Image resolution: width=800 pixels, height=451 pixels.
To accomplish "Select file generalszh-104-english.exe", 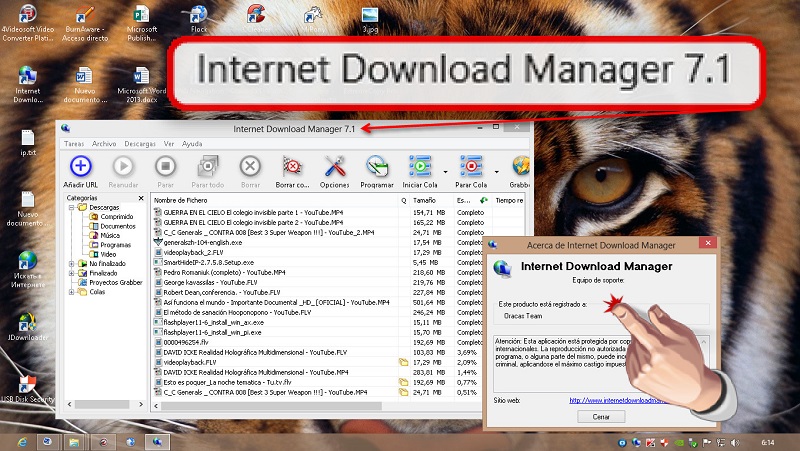I will [x=203, y=242].
